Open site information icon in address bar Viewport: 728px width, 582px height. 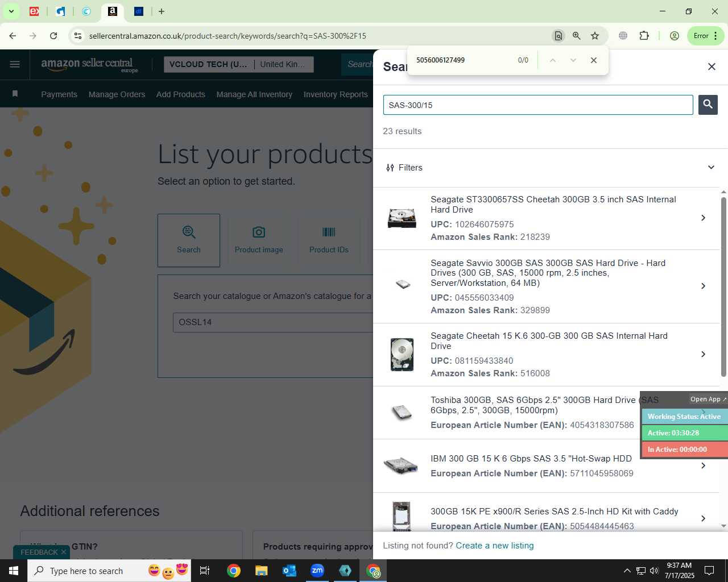pos(78,36)
